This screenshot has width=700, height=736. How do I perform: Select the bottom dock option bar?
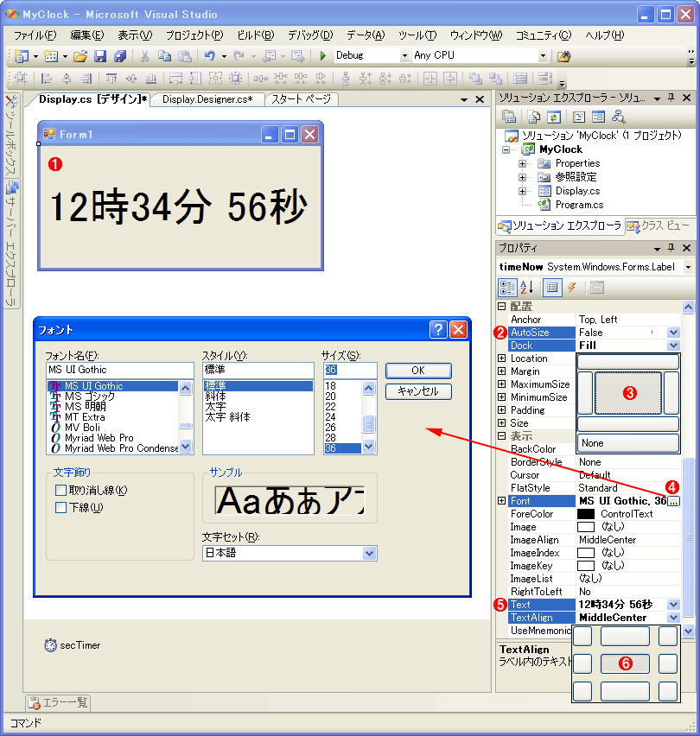628,424
